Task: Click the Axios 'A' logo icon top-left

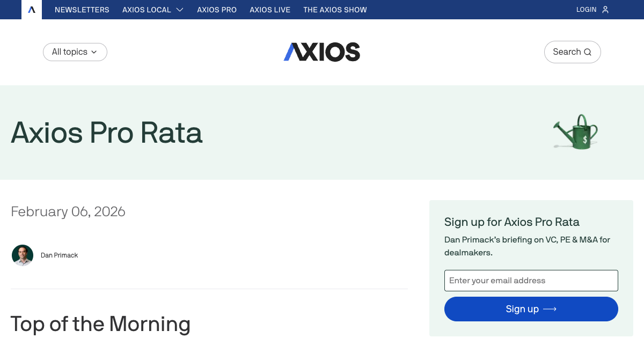Action: [31, 9]
